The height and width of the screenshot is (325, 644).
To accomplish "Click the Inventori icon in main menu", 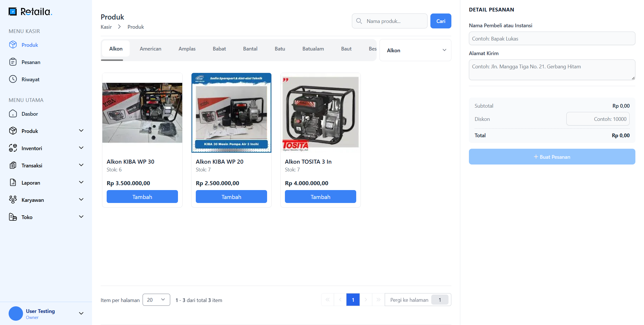I will (x=13, y=148).
